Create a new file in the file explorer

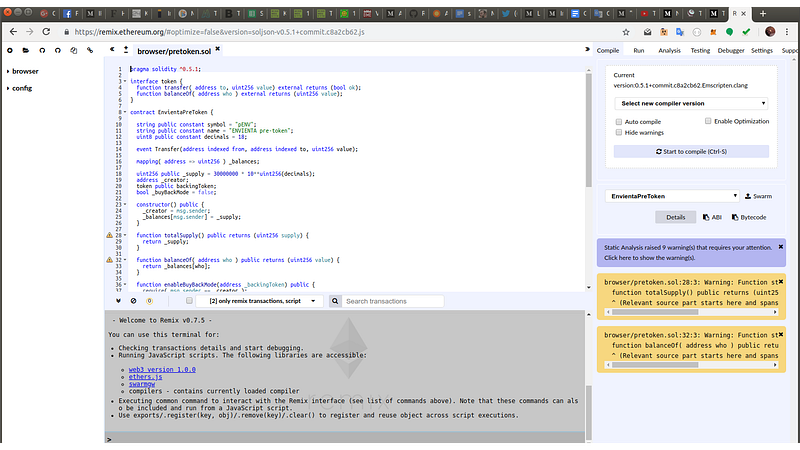(x=11, y=49)
